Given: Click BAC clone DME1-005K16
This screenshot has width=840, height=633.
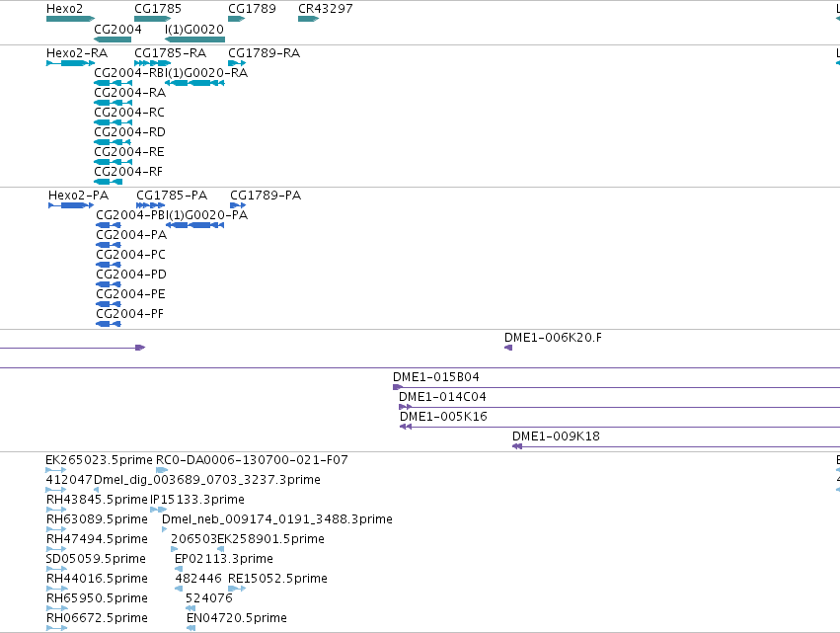Looking at the screenshot, I should (443, 417).
